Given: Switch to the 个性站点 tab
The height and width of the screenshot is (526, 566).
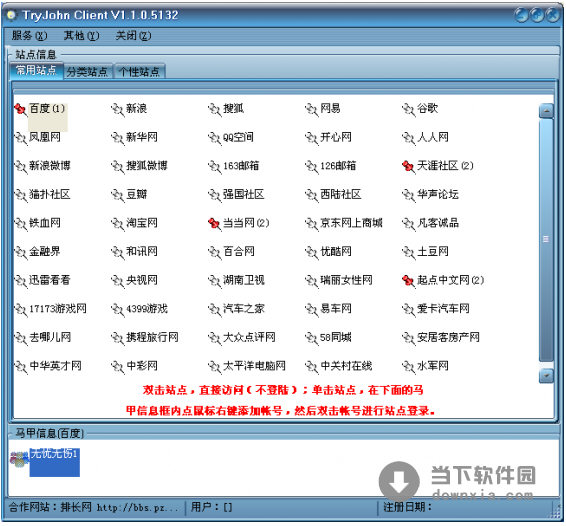Looking at the screenshot, I should coord(140,71).
